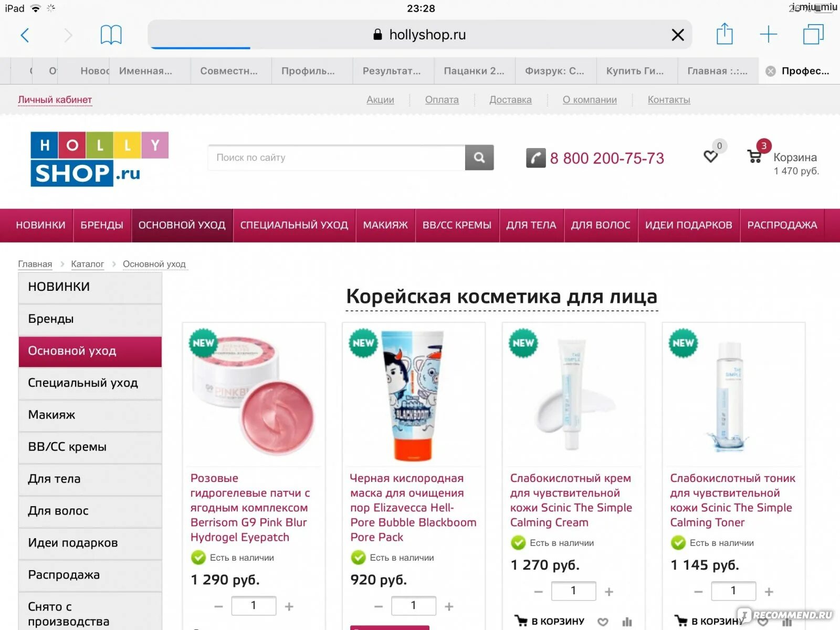840x630 pixels.
Task: Open wishlist heart icon in header
Action: (710, 156)
